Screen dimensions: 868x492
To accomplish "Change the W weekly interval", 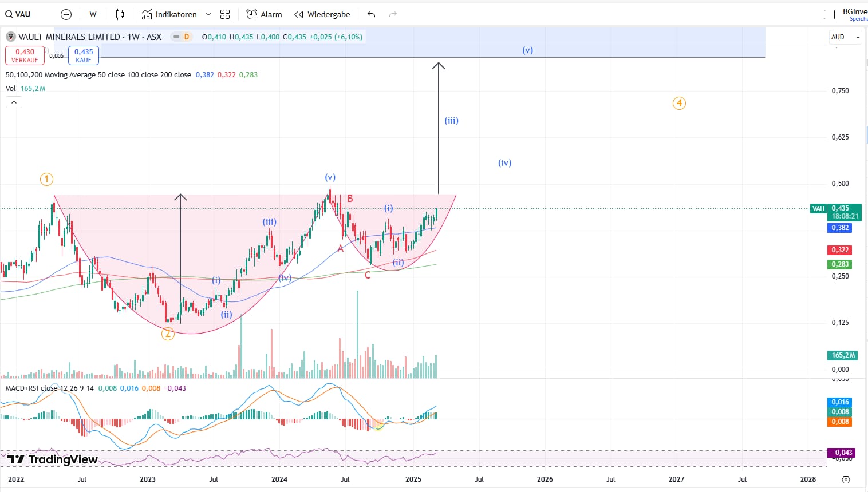I will point(93,14).
